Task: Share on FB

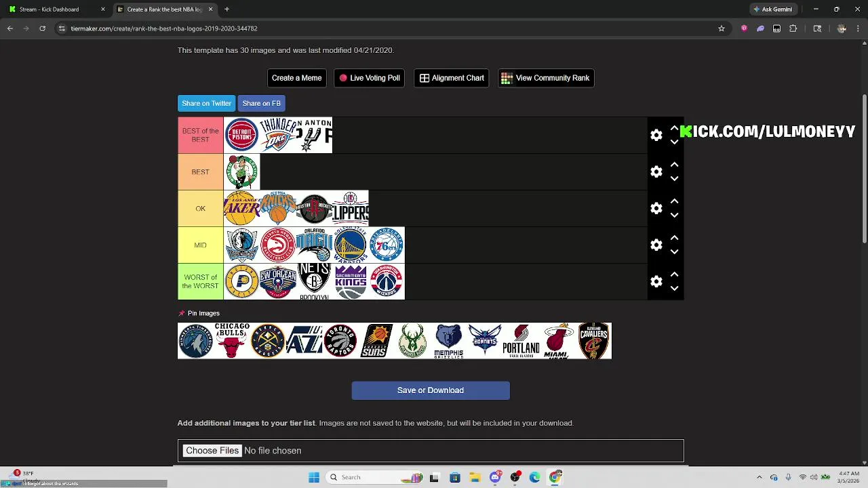Action: point(261,103)
